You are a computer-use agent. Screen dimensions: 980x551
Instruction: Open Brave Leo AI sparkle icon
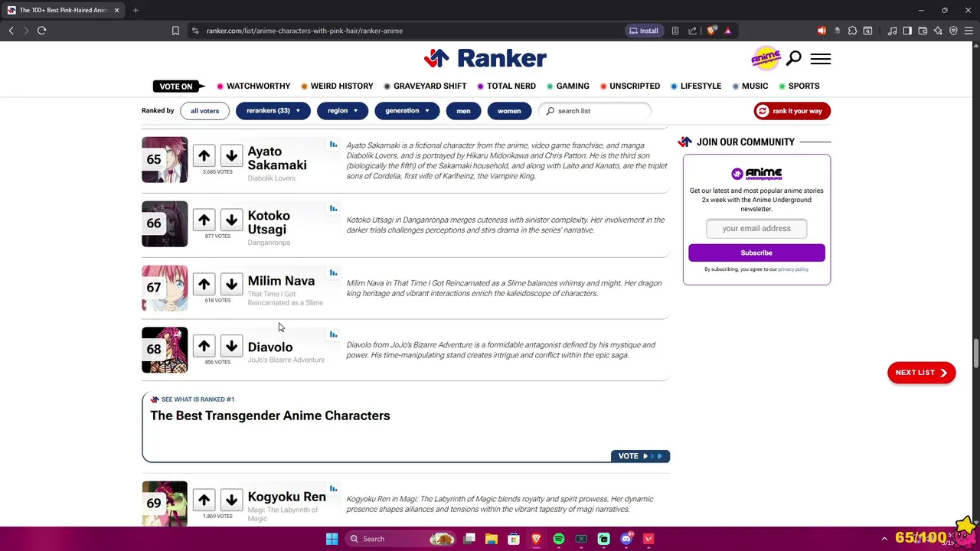click(938, 31)
